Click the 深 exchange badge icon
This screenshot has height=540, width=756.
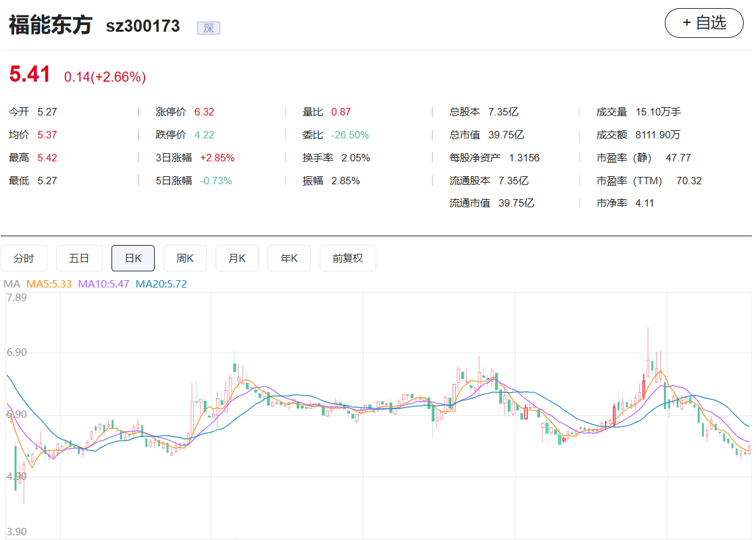pyautogui.click(x=208, y=28)
